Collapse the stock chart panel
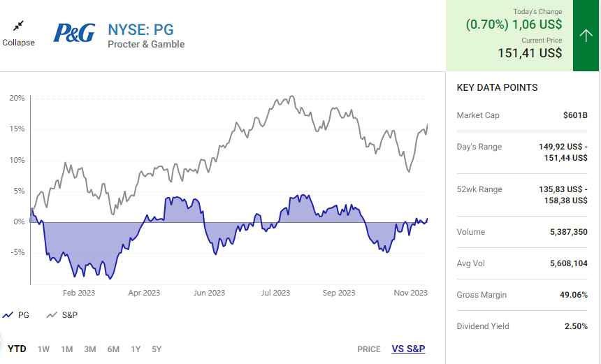 [x=18, y=32]
